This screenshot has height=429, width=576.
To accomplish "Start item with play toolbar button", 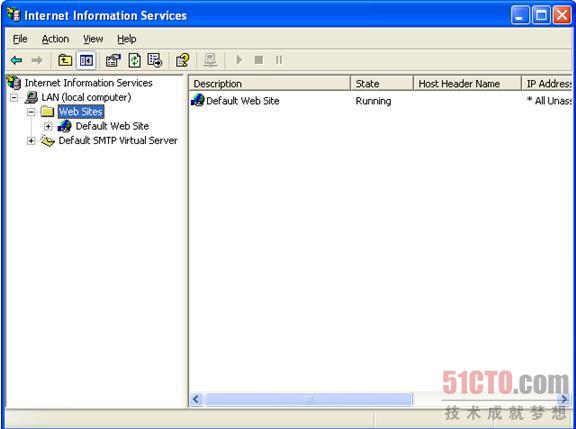I will coord(239,60).
